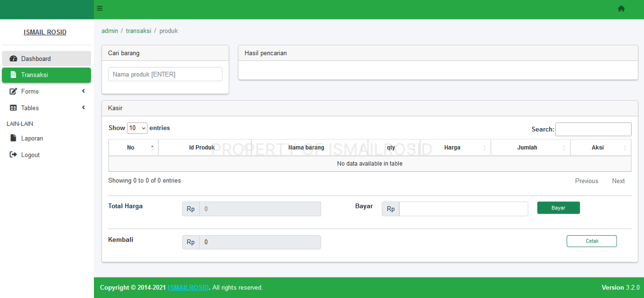The width and height of the screenshot is (644, 298).
Task: Click the Transaksi document icon
Action: point(13,74)
